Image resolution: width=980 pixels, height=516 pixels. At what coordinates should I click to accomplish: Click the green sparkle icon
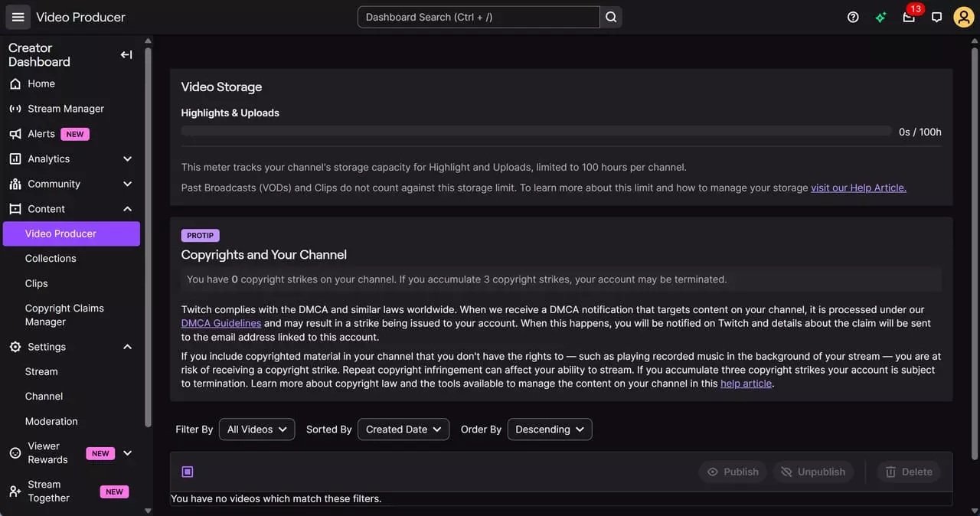click(x=880, y=17)
